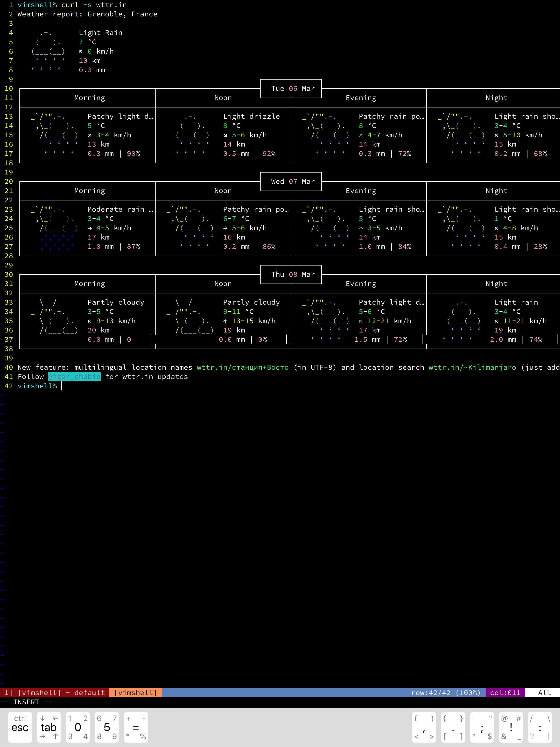Click the wttr.in/станция+Восто link

[x=243, y=367]
